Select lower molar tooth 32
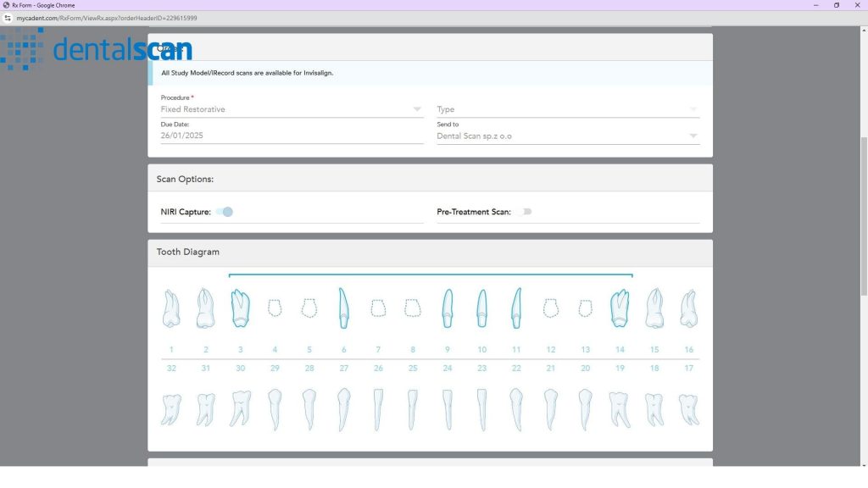 (171, 409)
